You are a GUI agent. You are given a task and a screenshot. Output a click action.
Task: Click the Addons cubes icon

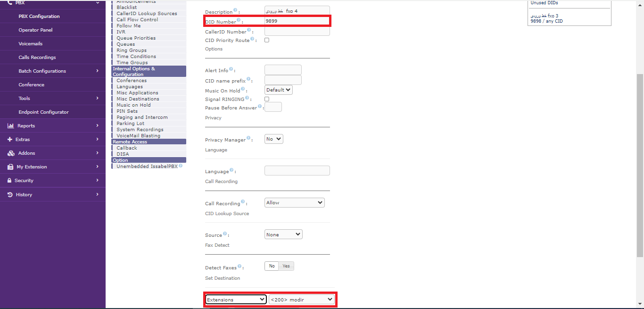coord(11,153)
